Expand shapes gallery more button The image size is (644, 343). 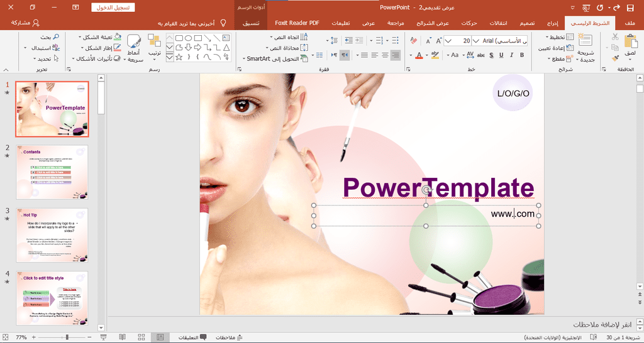point(170,57)
